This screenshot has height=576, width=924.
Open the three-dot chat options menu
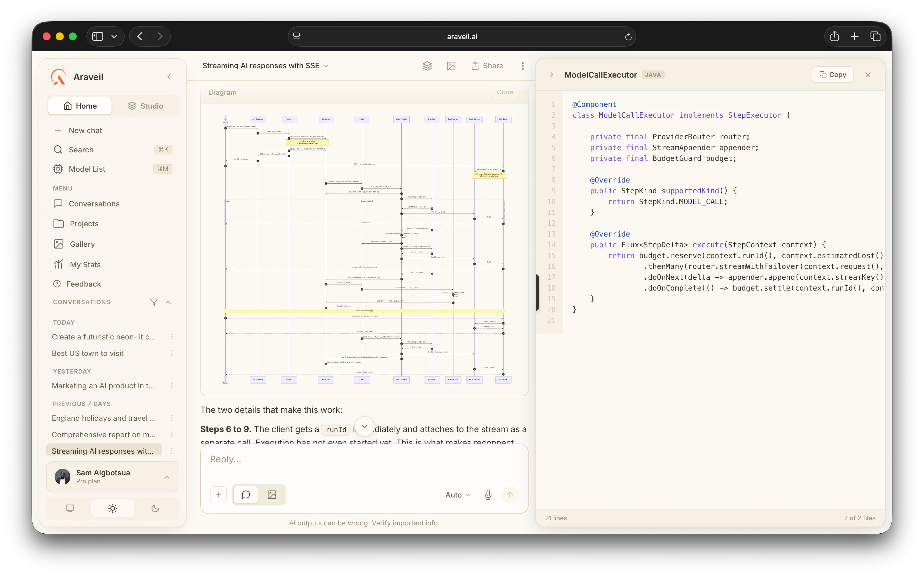coord(523,66)
